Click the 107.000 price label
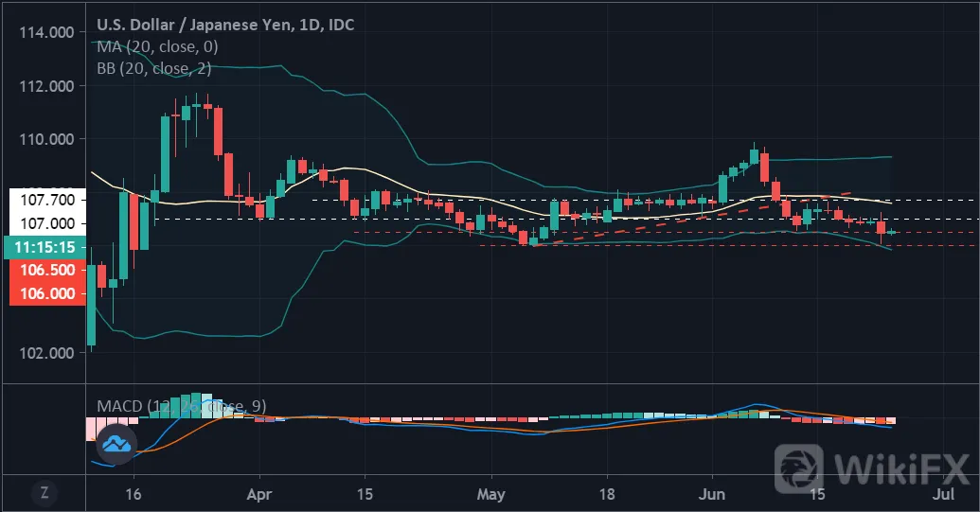 47,223
